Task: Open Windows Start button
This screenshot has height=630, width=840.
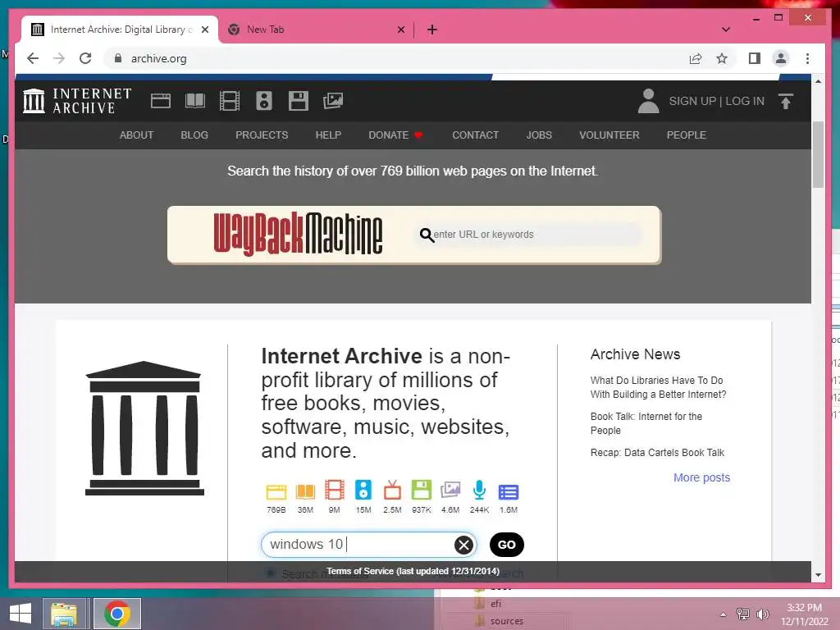Action: [21, 614]
